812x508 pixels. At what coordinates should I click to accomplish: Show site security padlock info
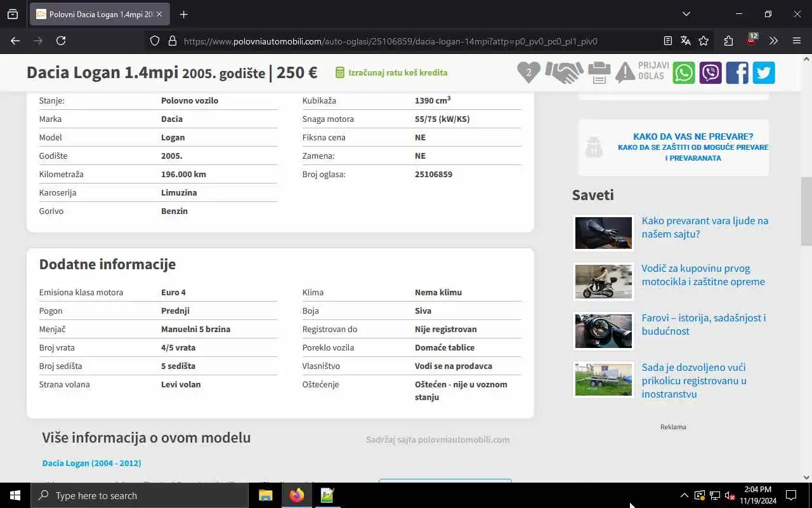[172, 41]
